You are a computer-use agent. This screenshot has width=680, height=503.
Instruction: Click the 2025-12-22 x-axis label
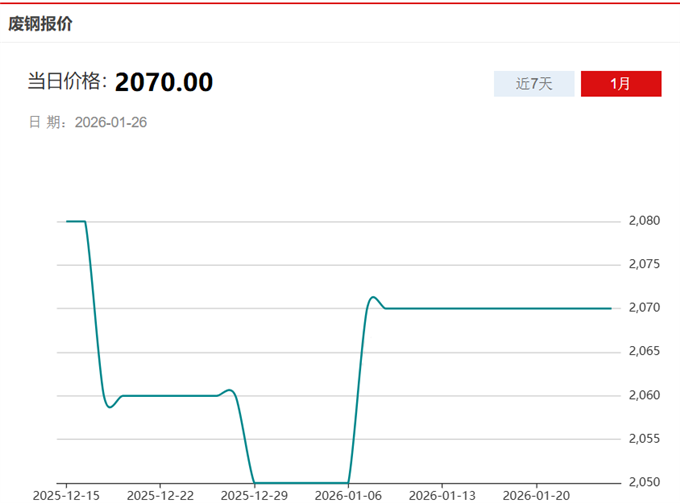pyautogui.click(x=160, y=495)
